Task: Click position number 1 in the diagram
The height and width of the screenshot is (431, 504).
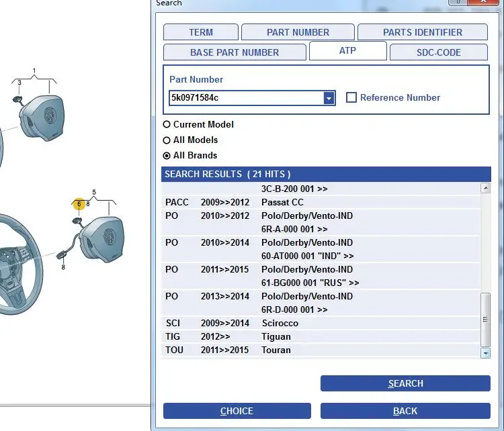Action: point(34,70)
